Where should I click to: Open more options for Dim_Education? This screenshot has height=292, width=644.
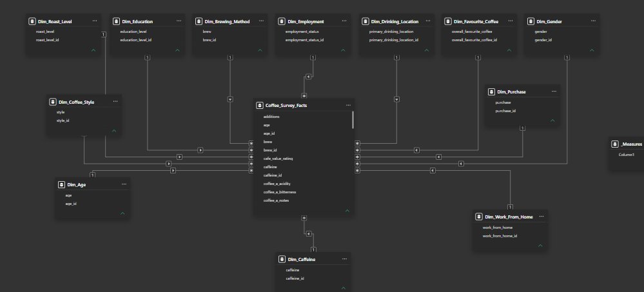coord(179,21)
